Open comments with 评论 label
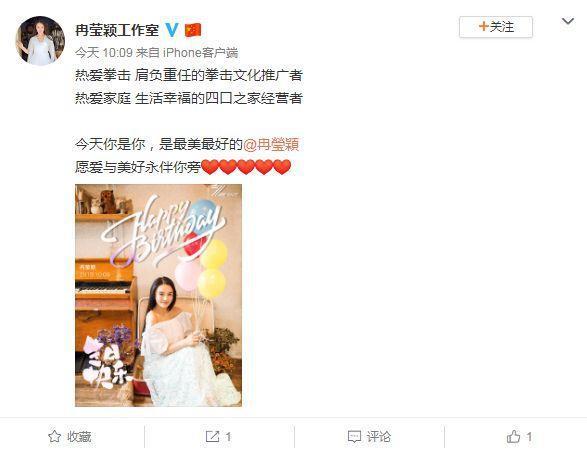 378,437
